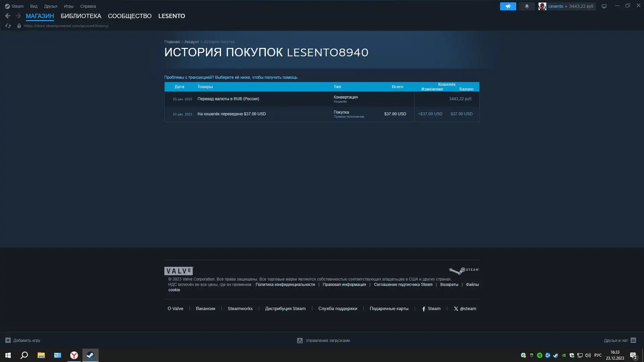Open the announcements megaphone button
Screen dimensions: 644x362
pyautogui.click(x=508, y=6)
